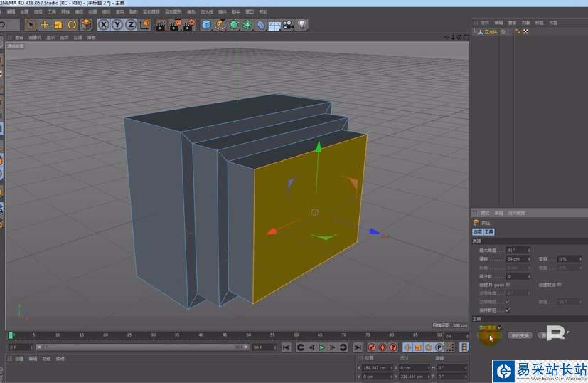Select the Move tool in top toolbar
This screenshot has width=588, height=383.
45,25
